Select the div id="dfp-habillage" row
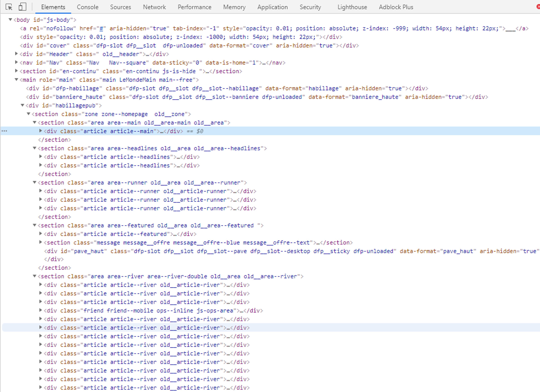This screenshot has height=392, width=540. 227,88
